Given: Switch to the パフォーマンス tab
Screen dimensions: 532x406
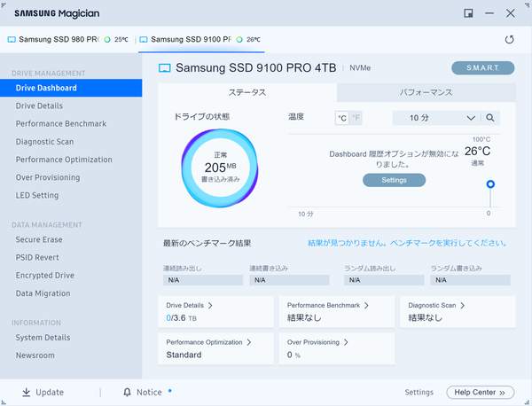Looking at the screenshot, I should pyautogui.click(x=426, y=92).
